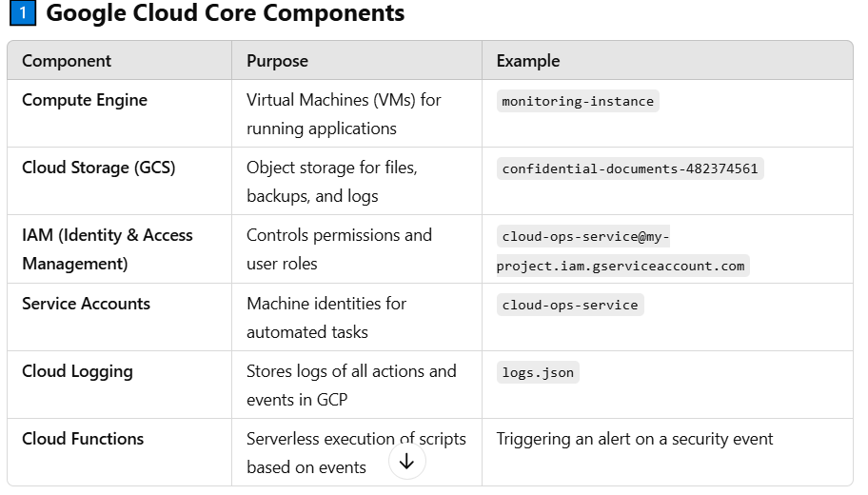Click the Cloud Storage (GCS) component cell
Viewport: 868px width, 495px height.
[99, 168]
